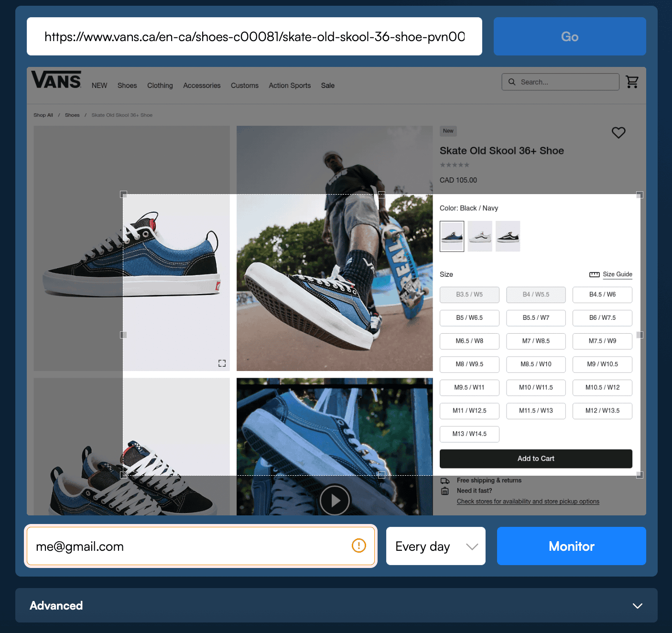Select size M9.5 / W11
Image resolution: width=672 pixels, height=633 pixels.
[469, 388]
